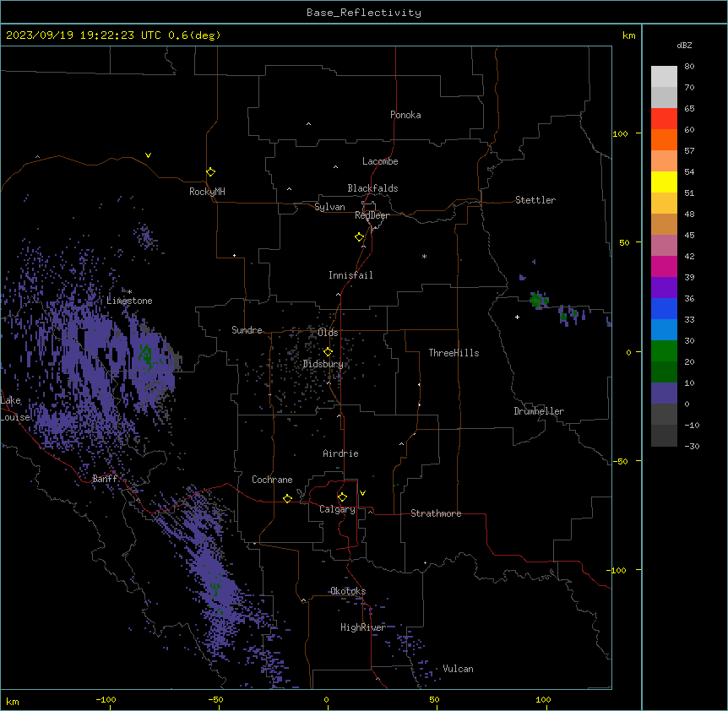Click the Banff label
The width and height of the screenshot is (728, 711).
click(105, 479)
